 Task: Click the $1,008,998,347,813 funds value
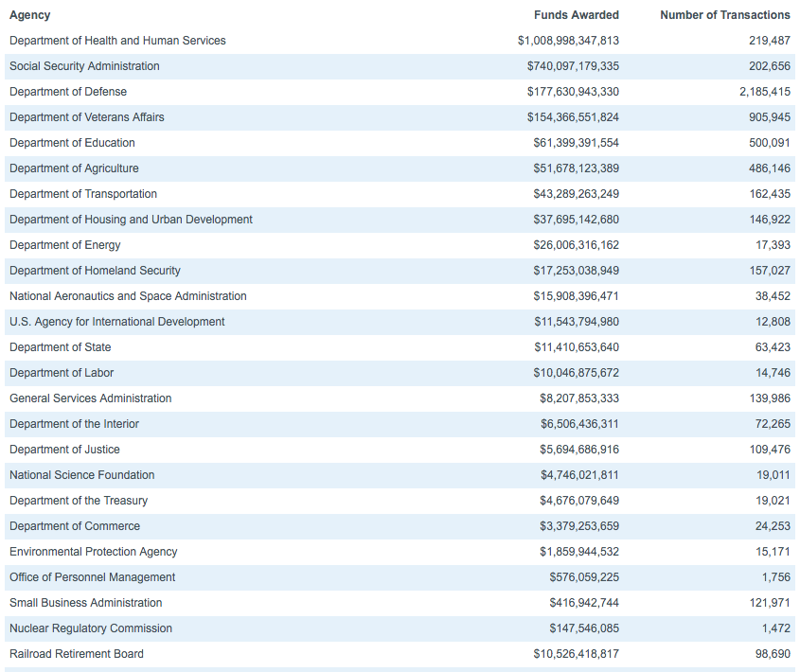pyautogui.click(x=568, y=41)
